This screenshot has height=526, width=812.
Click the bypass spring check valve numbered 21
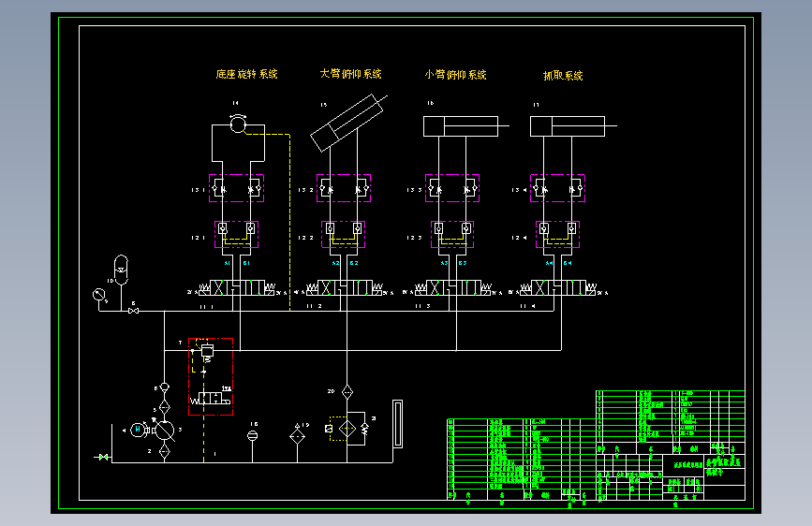(364, 428)
